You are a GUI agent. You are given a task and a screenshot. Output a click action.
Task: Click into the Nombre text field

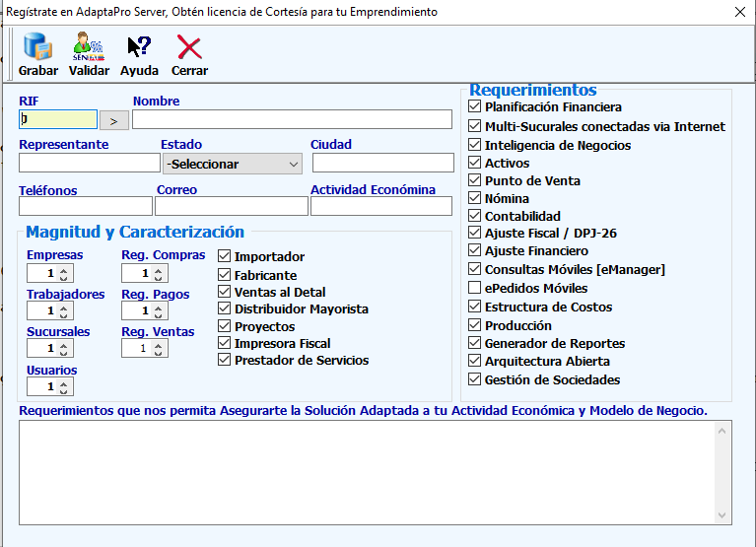coord(278,119)
